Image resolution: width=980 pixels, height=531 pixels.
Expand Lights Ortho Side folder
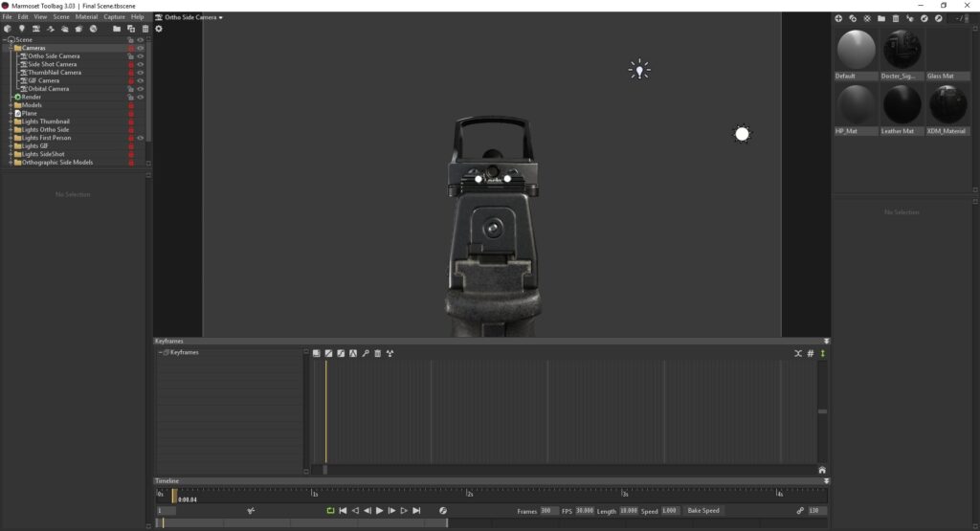[11, 129]
